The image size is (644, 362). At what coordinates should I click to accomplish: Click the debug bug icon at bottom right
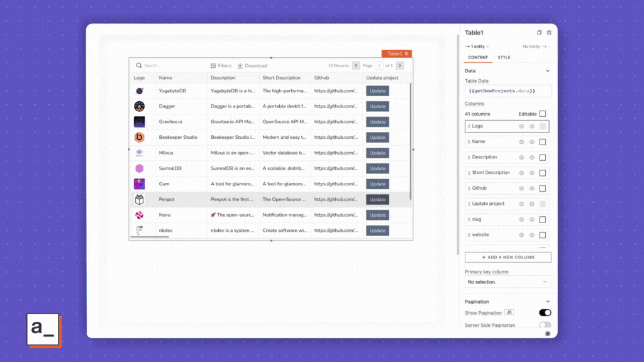coord(548,333)
